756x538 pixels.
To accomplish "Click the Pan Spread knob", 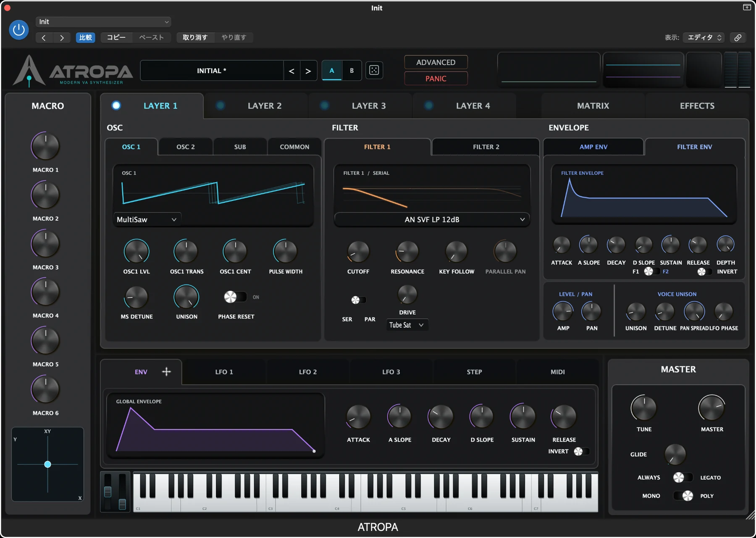I will click(694, 311).
